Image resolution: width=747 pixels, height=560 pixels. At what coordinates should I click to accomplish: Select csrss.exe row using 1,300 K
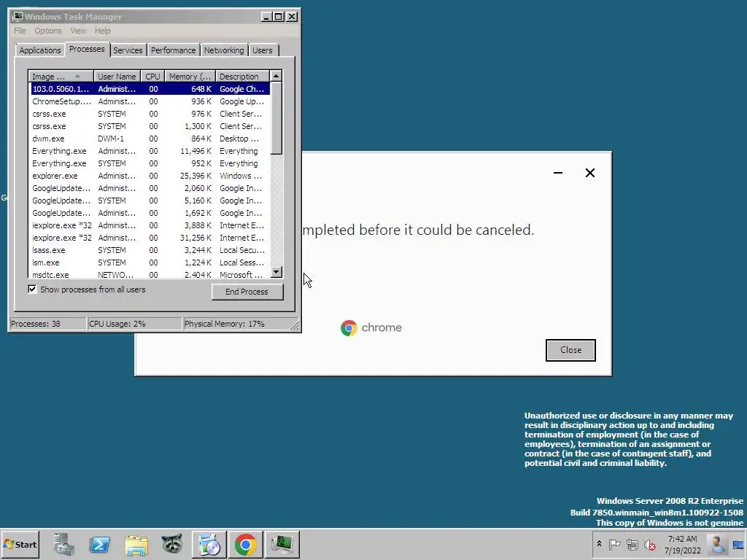[x=150, y=126]
